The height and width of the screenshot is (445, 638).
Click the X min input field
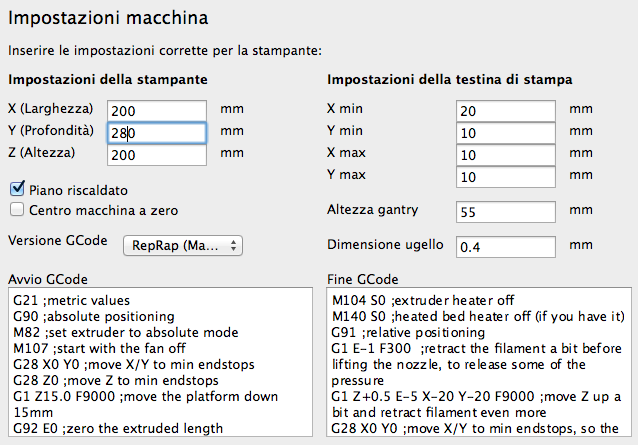506,110
